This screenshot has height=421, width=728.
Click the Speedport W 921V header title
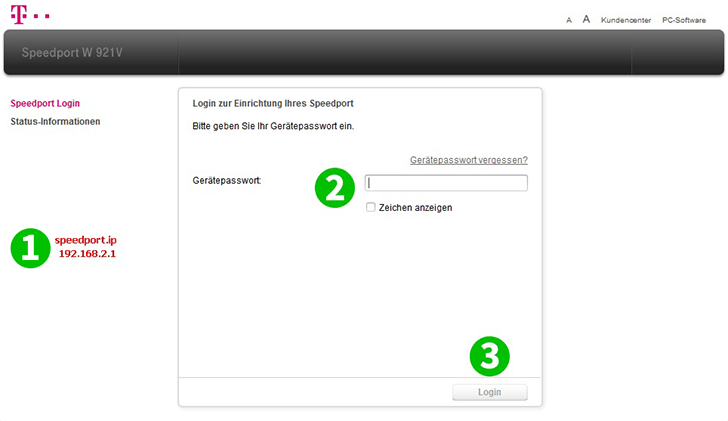[x=72, y=52]
